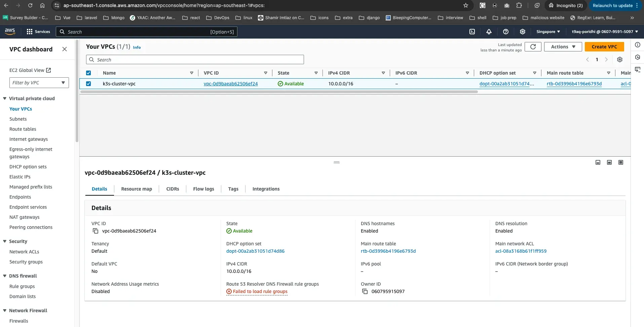Copy VPC ID using copy icon
The height and width of the screenshot is (327, 644).
(96, 231)
